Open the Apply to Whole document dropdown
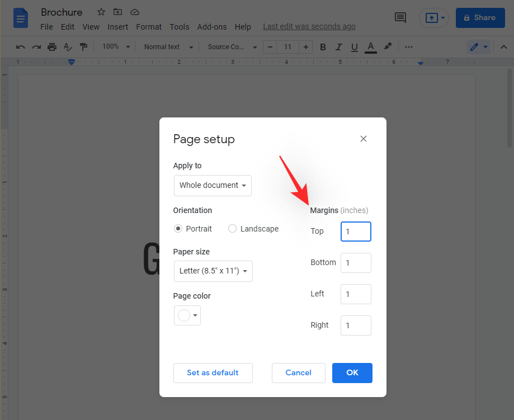This screenshot has height=420, width=514. click(x=213, y=186)
